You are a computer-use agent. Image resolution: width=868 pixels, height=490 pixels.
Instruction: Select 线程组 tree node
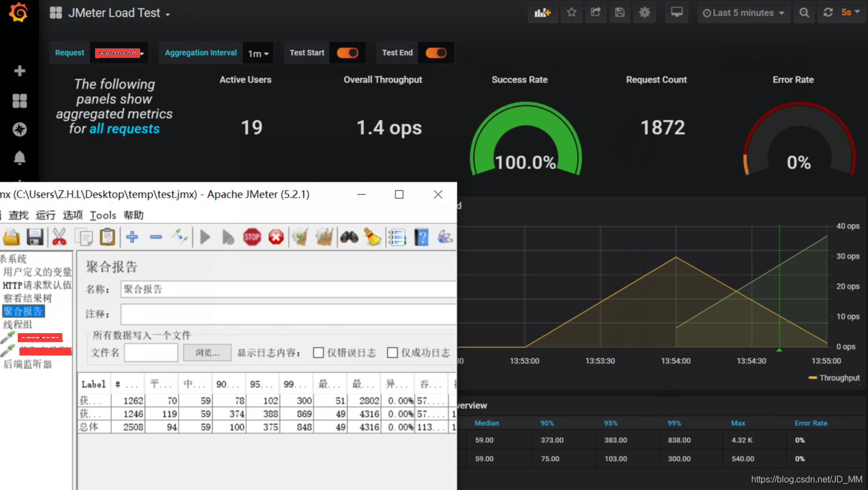click(x=18, y=324)
